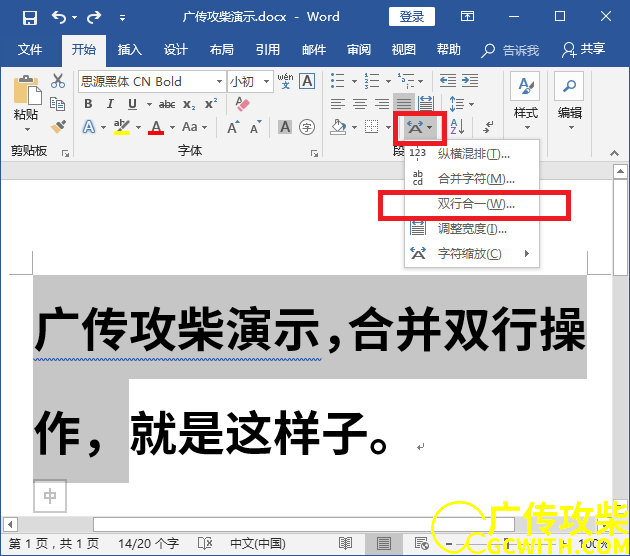Toggle superscript formatting
This screenshot has height=556, width=630.
click(x=211, y=104)
